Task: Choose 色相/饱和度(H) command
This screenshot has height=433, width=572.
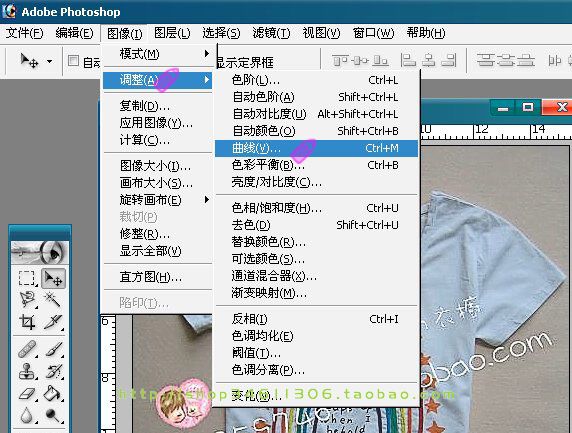Action: (x=316, y=208)
